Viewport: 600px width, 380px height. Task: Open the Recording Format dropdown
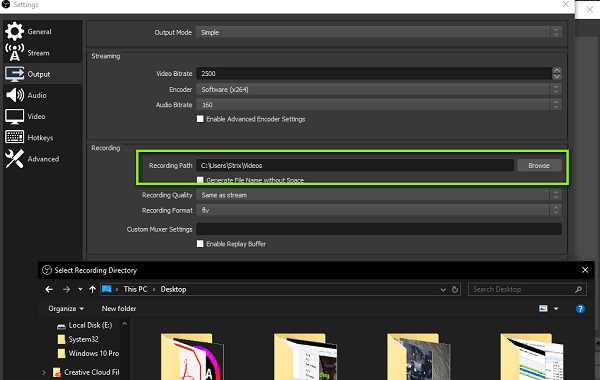pos(379,210)
